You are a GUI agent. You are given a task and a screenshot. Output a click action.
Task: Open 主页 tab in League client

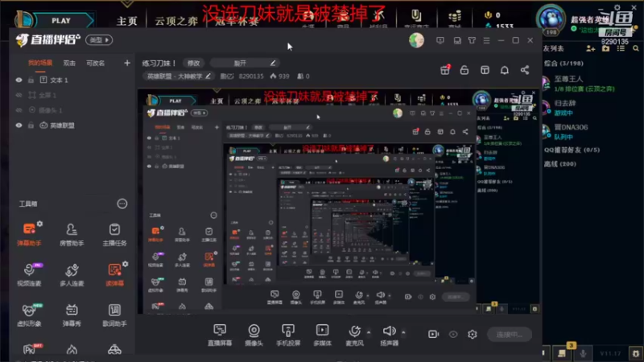(126, 21)
